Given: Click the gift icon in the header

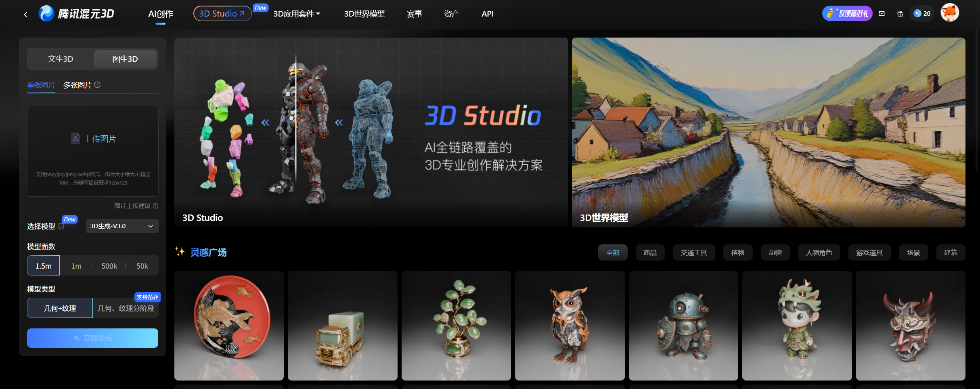Looking at the screenshot, I should [x=900, y=13].
